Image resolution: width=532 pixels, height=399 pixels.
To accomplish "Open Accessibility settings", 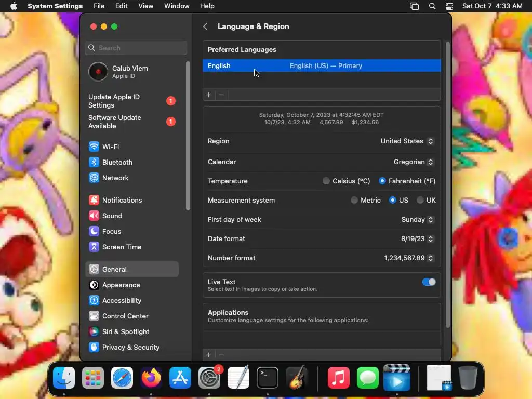I will click(x=131, y=301).
